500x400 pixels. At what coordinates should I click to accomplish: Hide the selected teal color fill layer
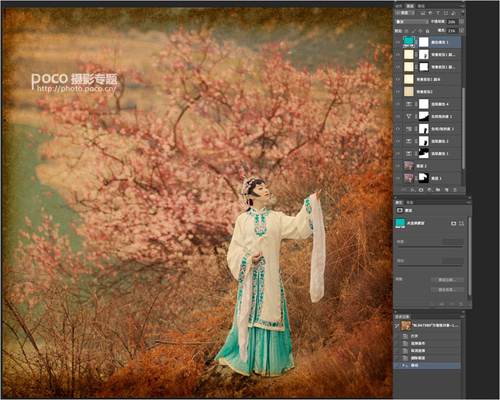[397, 42]
